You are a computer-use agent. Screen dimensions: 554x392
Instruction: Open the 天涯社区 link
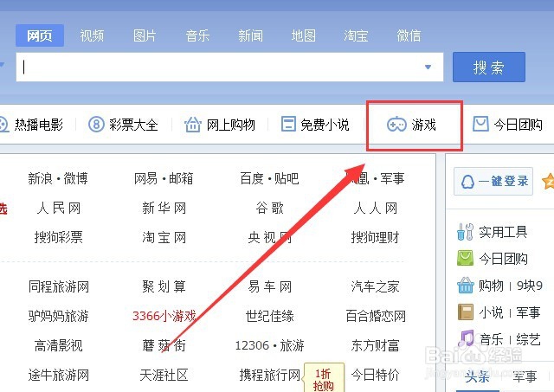[164, 375]
